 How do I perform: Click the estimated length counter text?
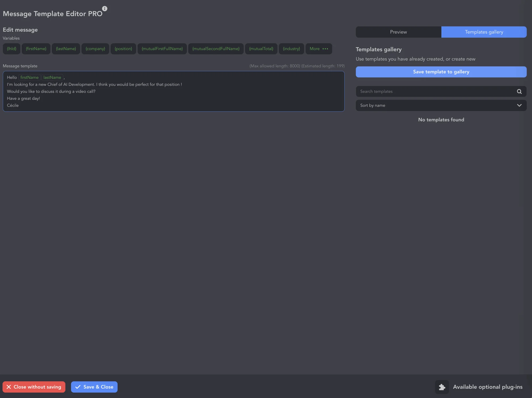[323, 66]
